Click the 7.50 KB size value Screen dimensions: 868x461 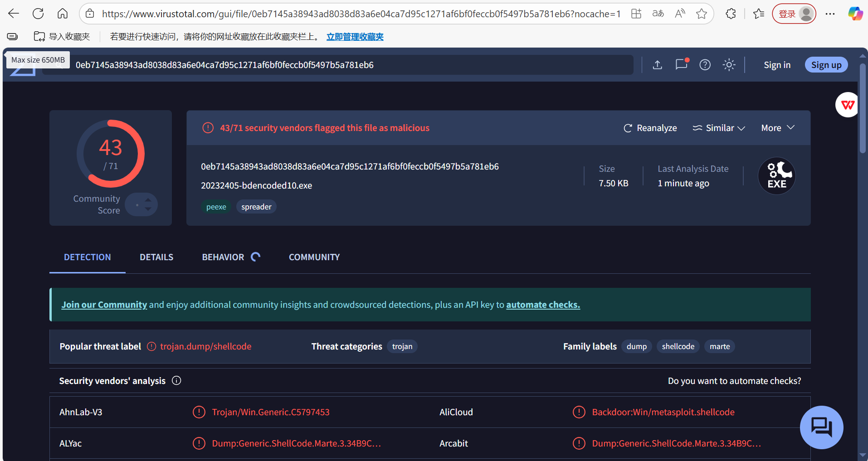614,183
